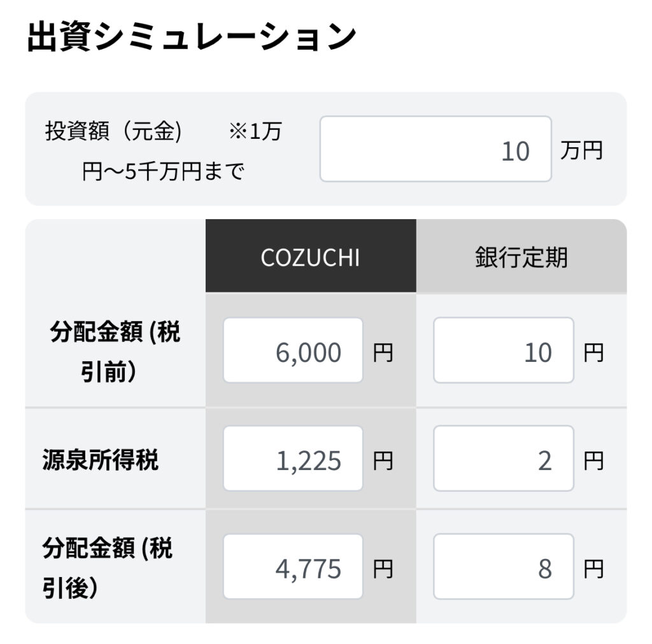Image resolution: width=652 pixels, height=644 pixels.
Task: Click COZUCHI pre-tax distribution field 6,000
Action: pyautogui.click(x=293, y=350)
